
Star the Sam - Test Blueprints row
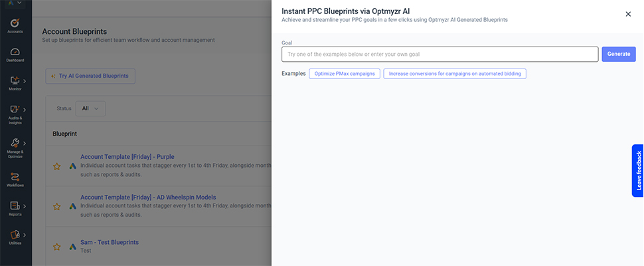click(x=57, y=247)
